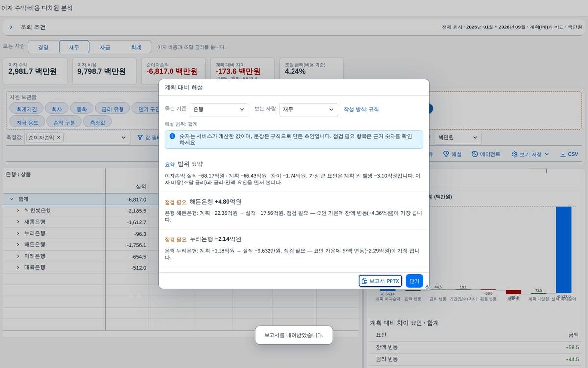
Task: Click the 통화 dimension chip
Action: pos(82,109)
